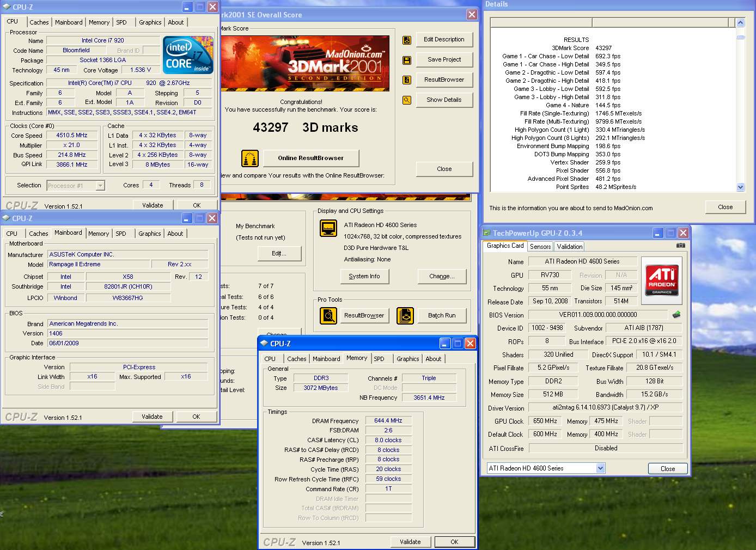
Task: Click the ATI Radeon logo in GPU-Z
Action: (x=662, y=280)
